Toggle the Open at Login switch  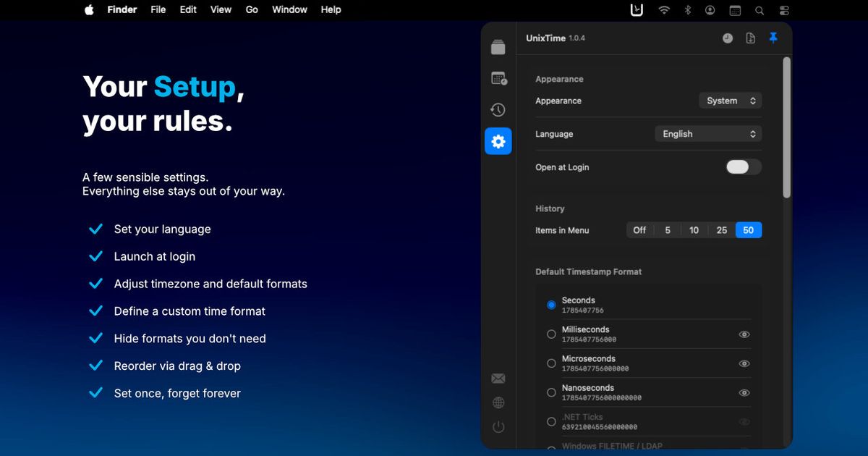pos(744,167)
